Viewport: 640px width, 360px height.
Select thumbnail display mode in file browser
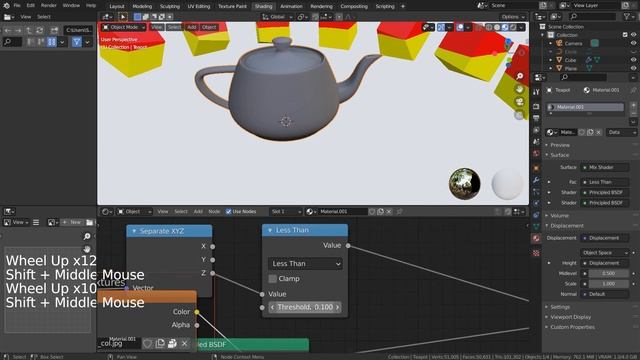tap(51, 42)
